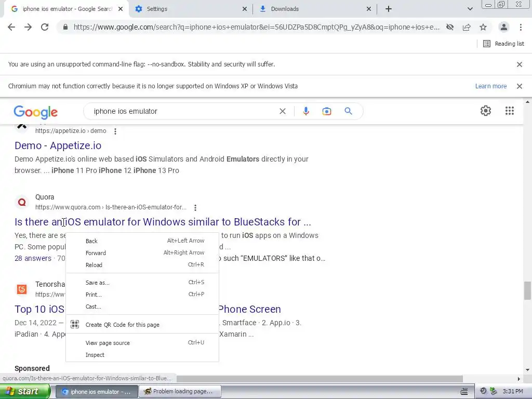Choose Forward from the context menu
The width and height of the screenshot is (532, 399).
[x=142, y=253]
